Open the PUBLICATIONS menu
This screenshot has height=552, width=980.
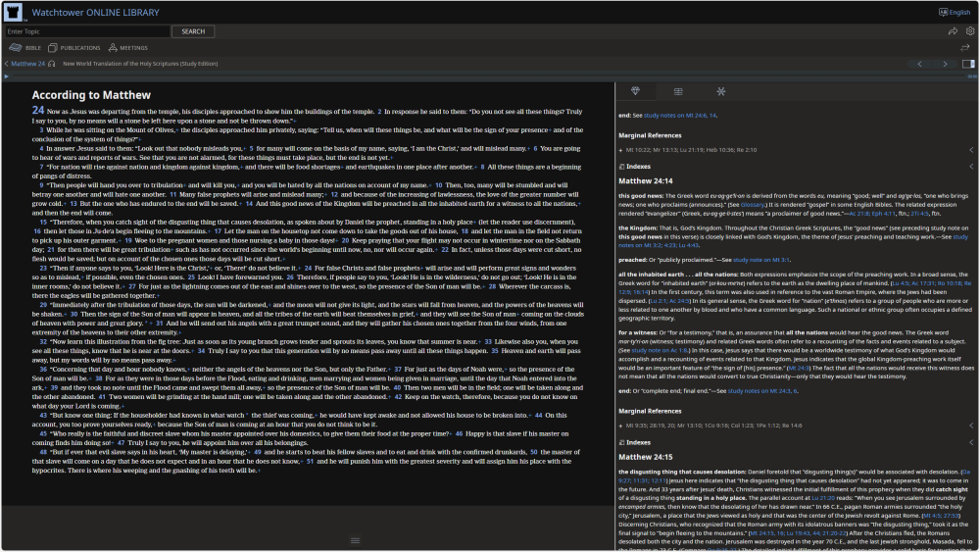pos(74,47)
